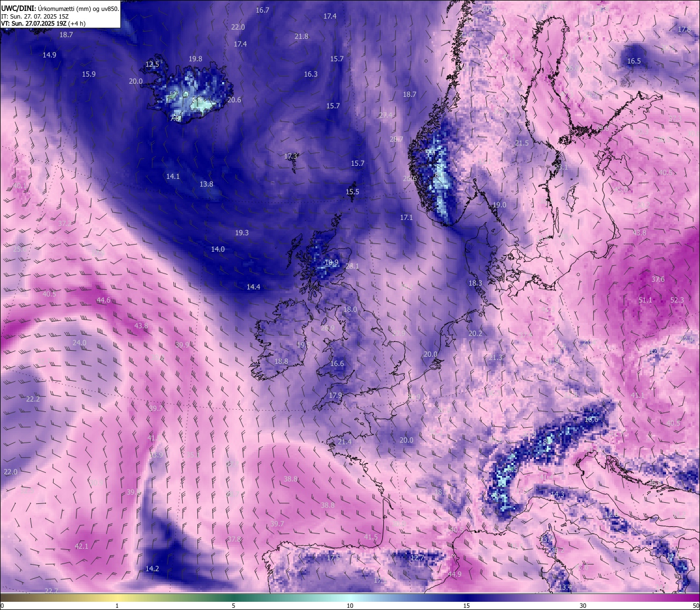This screenshot has height=610, width=700.
Task: Click the 19.3 value label
Action: click(242, 233)
